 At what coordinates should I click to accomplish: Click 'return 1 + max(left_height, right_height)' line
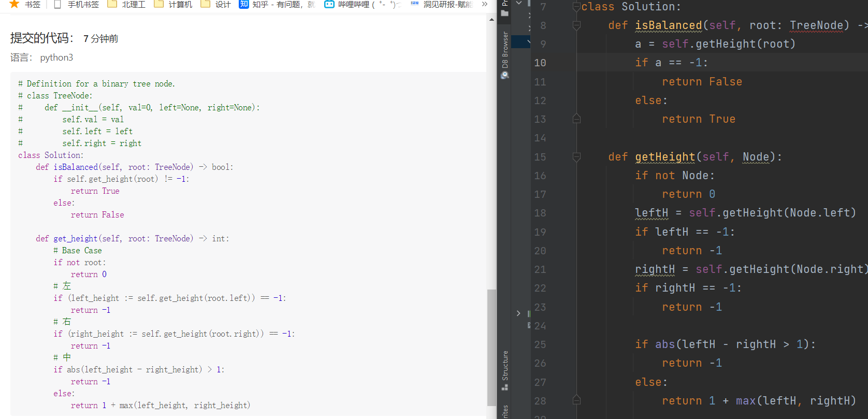coord(161,406)
